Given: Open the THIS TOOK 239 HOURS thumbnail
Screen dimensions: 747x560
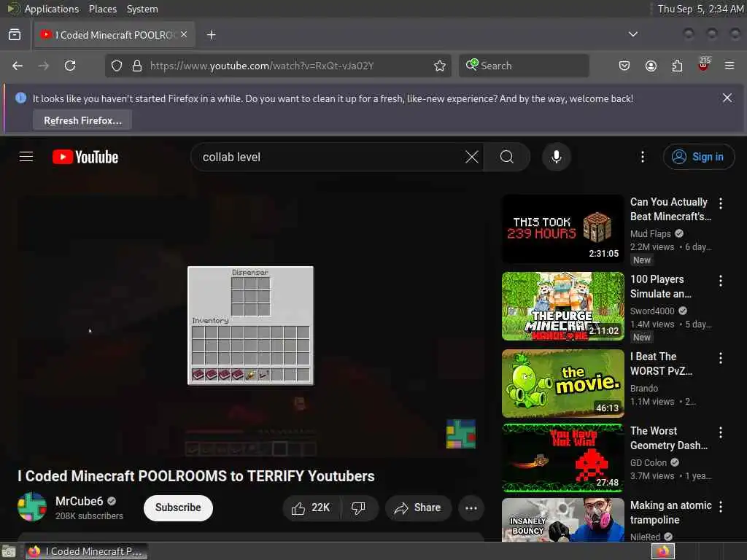Looking at the screenshot, I should [x=562, y=228].
